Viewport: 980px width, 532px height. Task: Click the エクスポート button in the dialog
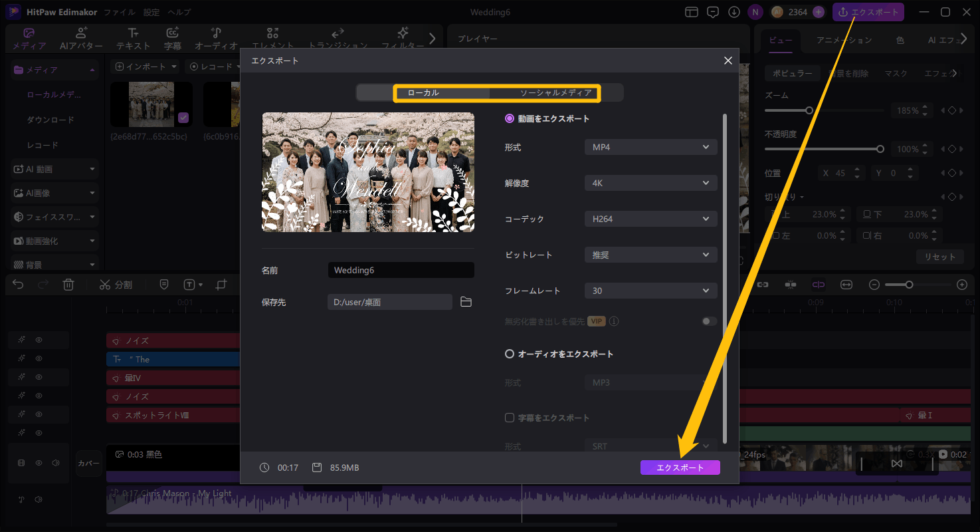[680, 467]
